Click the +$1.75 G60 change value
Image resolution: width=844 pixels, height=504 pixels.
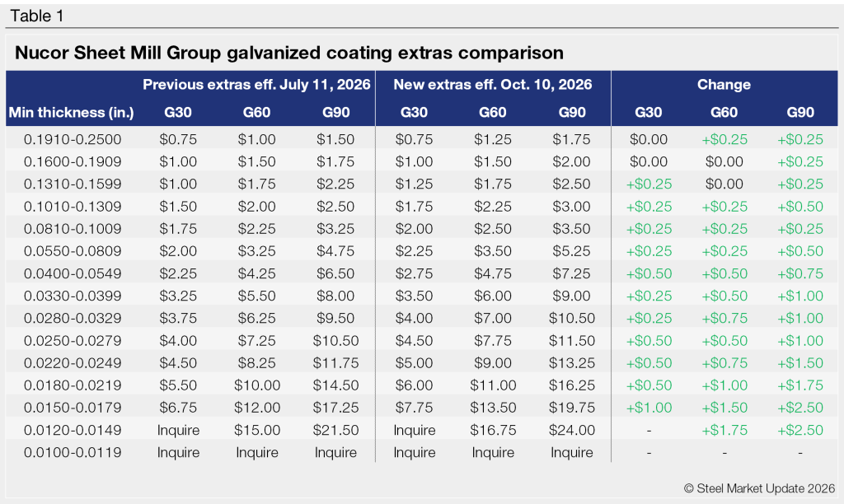[x=724, y=430]
